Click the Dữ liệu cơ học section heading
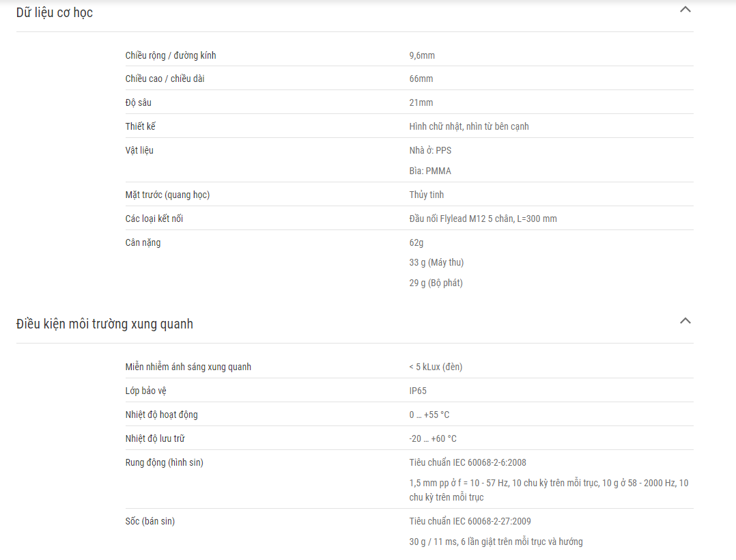The image size is (736, 560). pos(55,13)
